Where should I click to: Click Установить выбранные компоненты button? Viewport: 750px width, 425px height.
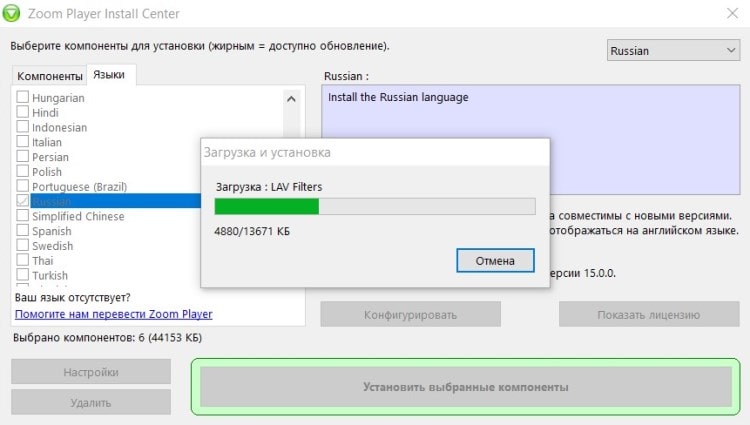pos(466,387)
